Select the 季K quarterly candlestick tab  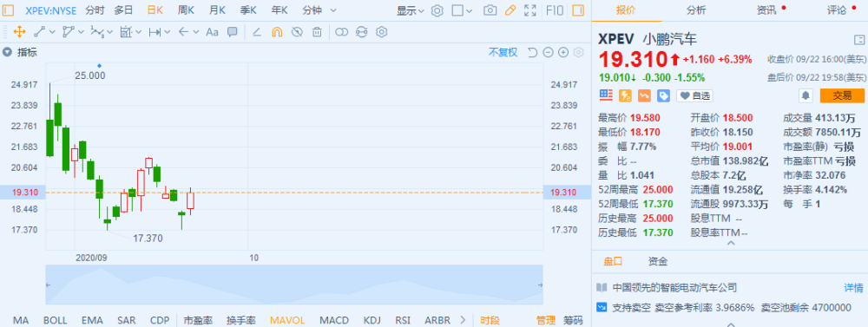pyautogui.click(x=248, y=10)
